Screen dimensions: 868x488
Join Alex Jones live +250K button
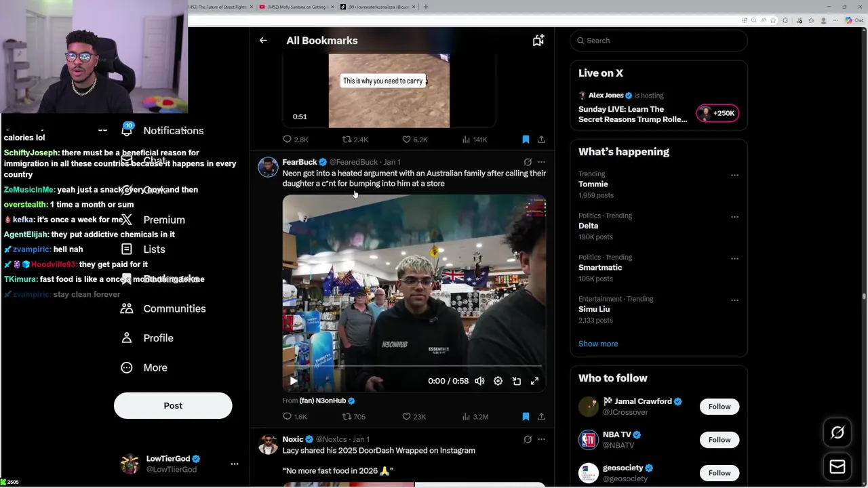pos(717,113)
